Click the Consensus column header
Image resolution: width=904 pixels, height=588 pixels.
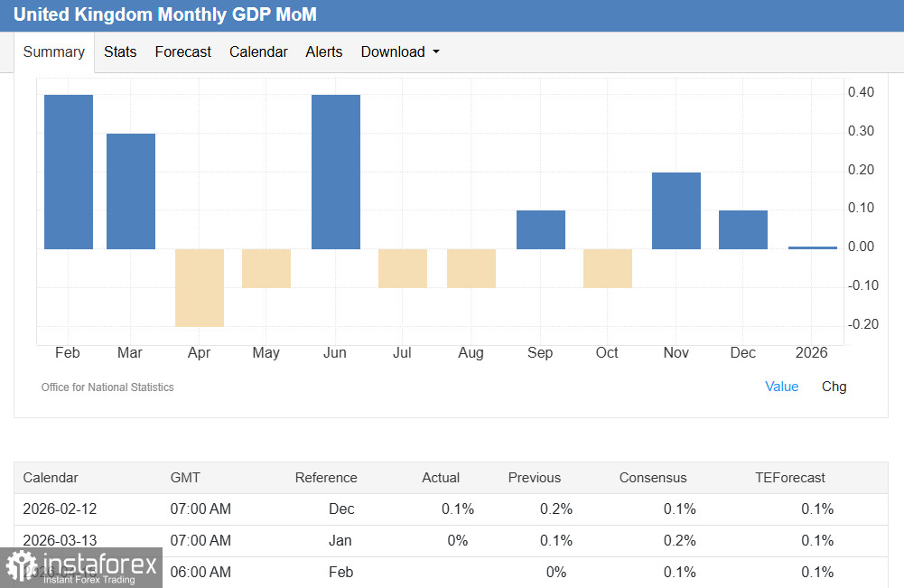pos(652,478)
